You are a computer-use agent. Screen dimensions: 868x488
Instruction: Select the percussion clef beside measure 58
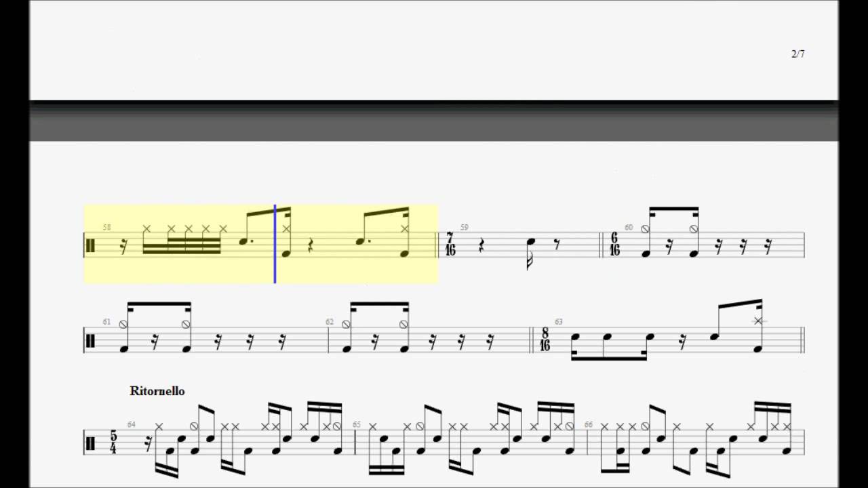click(90, 245)
